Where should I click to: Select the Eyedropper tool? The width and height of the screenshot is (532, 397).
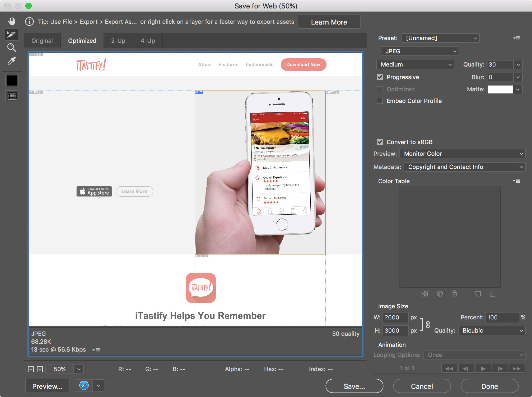pyautogui.click(x=12, y=61)
